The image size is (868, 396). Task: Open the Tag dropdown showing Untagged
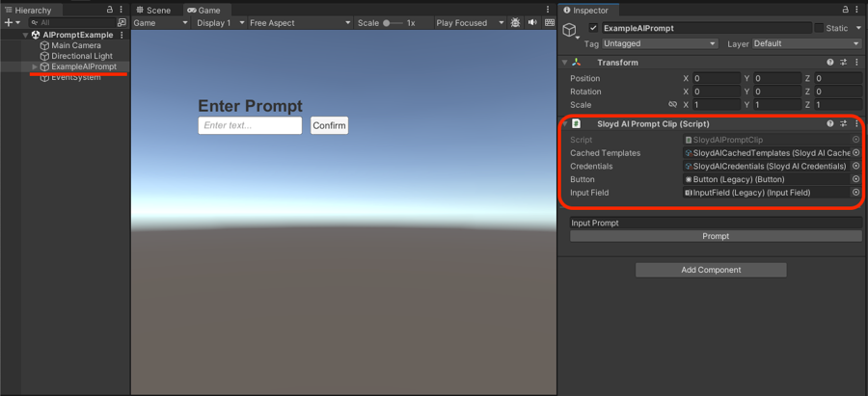(660, 43)
